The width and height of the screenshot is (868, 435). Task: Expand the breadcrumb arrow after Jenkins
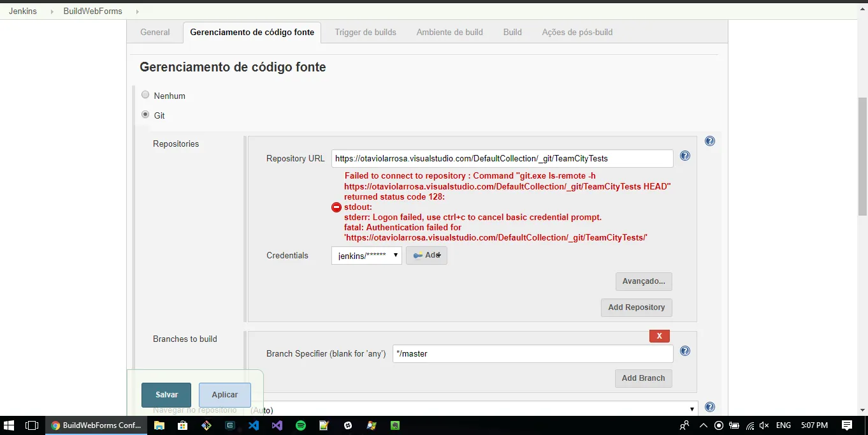point(52,11)
